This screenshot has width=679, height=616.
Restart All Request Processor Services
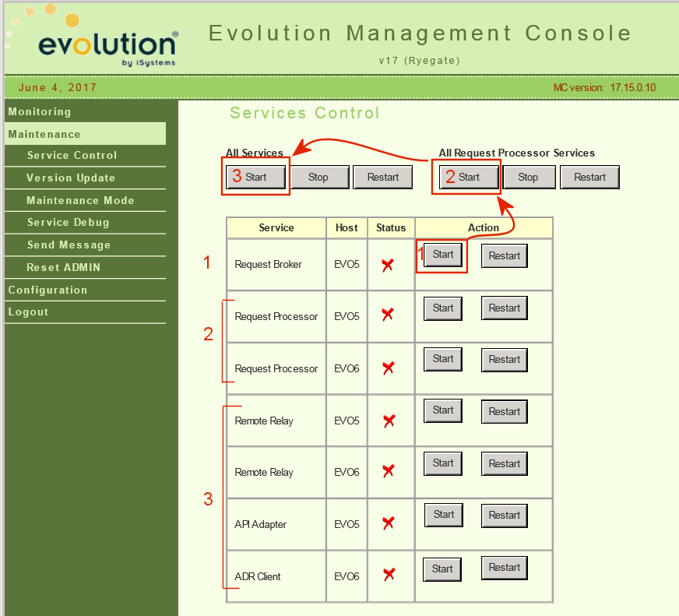[x=589, y=177]
